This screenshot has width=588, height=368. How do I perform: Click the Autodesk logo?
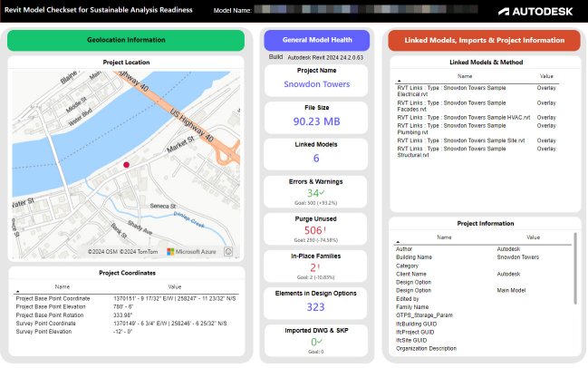[x=535, y=12]
